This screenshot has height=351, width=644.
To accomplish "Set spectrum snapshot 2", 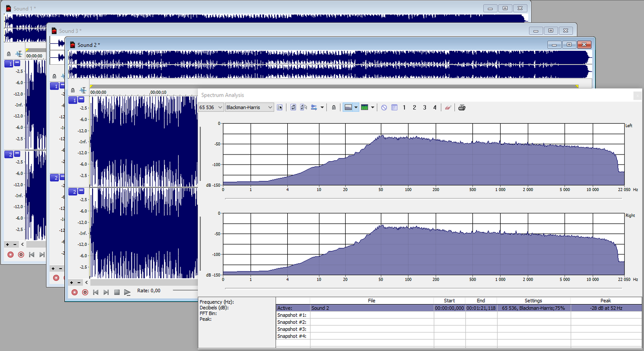I will point(414,108).
